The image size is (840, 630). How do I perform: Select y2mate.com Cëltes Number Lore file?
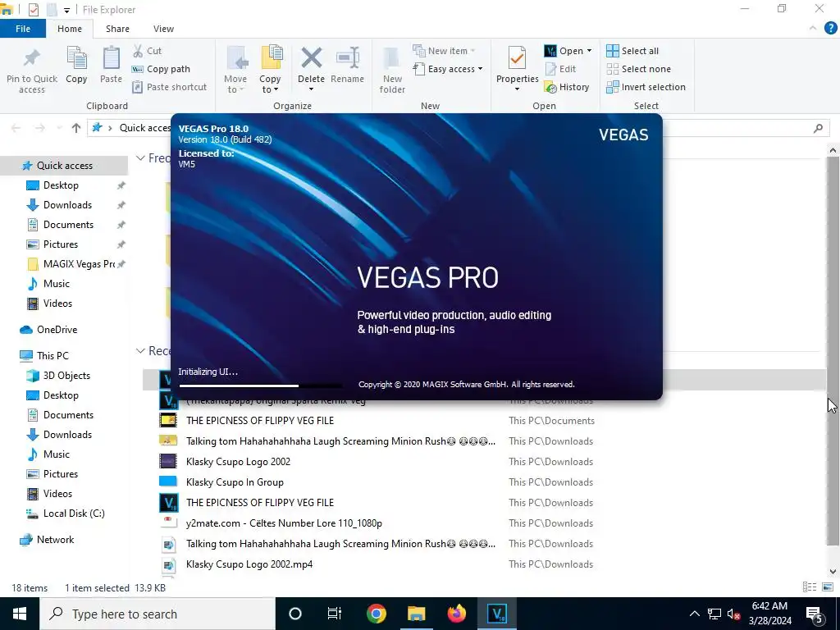(x=284, y=523)
